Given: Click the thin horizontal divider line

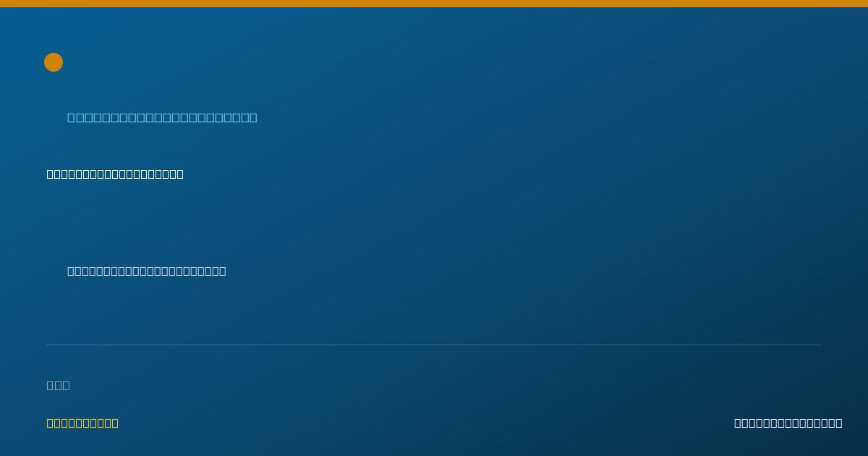Looking at the screenshot, I should pyautogui.click(x=434, y=345).
